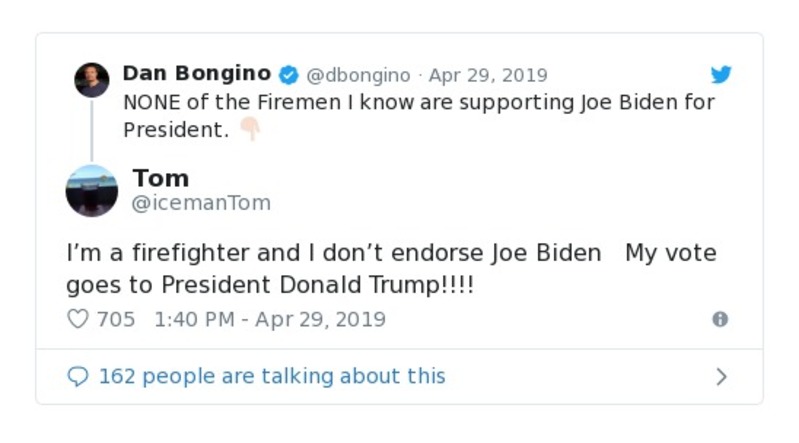Click the quoted tweet's Apr 29, 2019 date
This screenshot has height=443, width=799.
click(488, 75)
